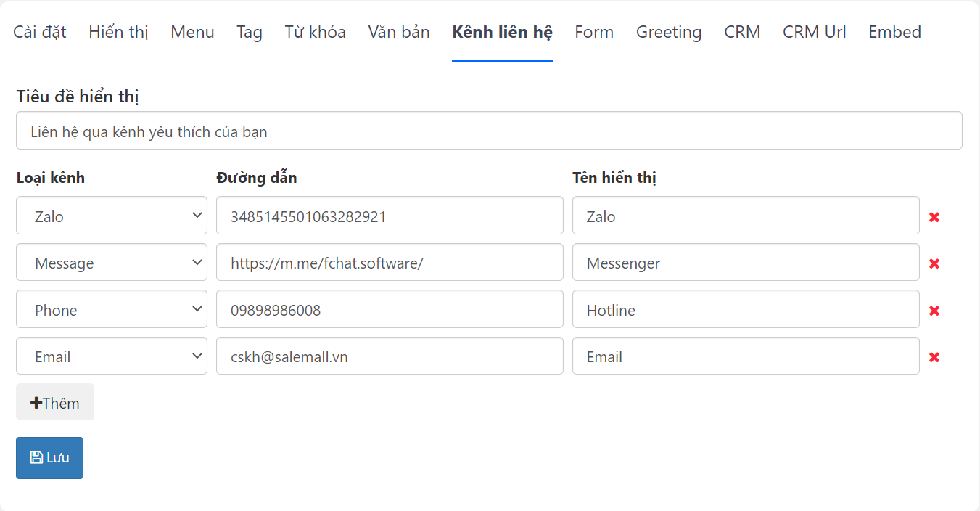
Task: Remove the Zalo channel row
Action: (x=934, y=217)
